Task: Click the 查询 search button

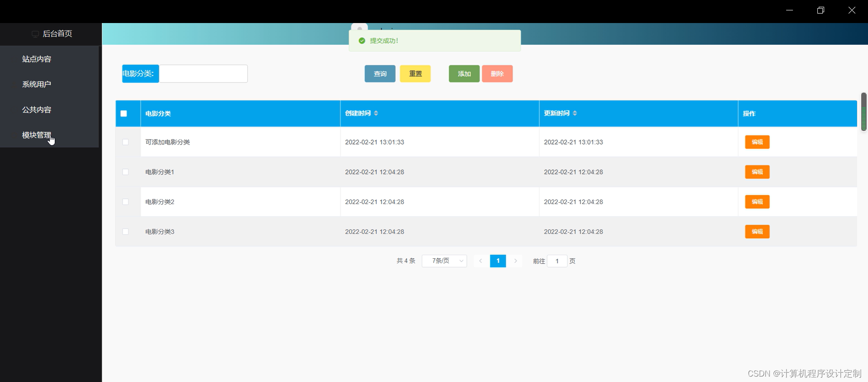Action: (380, 74)
